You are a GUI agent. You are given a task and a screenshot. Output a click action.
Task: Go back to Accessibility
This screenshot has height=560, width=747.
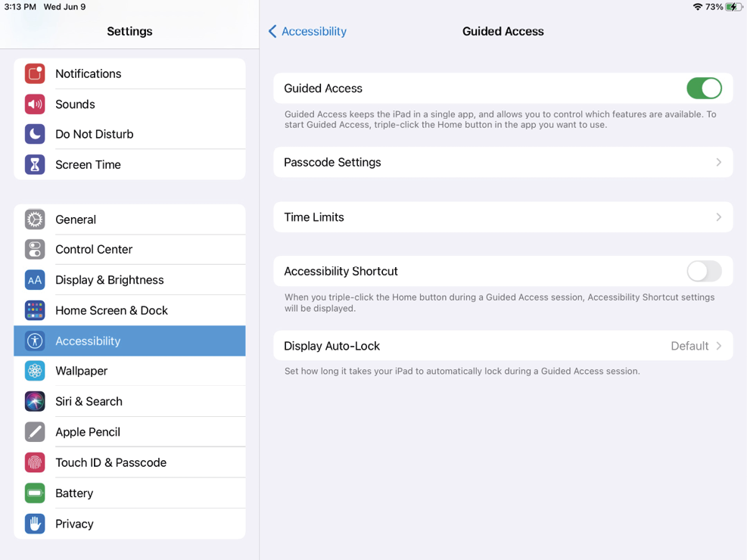307,31
